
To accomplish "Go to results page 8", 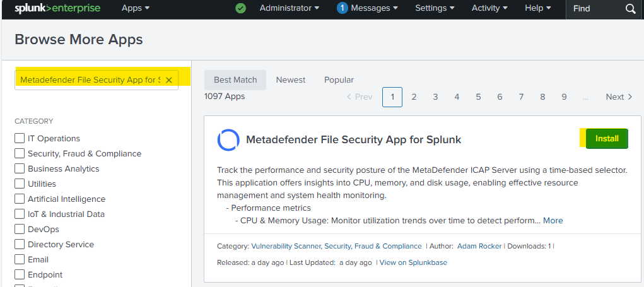I will tap(542, 97).
